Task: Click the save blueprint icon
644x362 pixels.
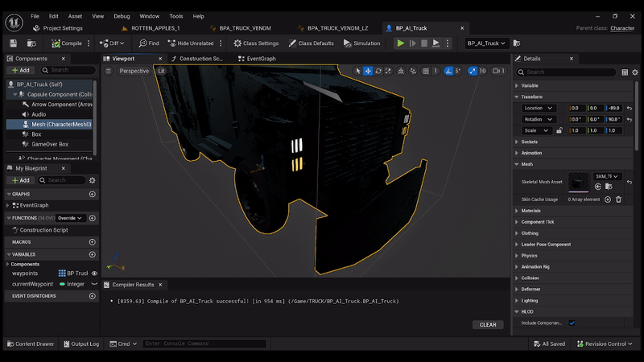Action: (13, 43)
